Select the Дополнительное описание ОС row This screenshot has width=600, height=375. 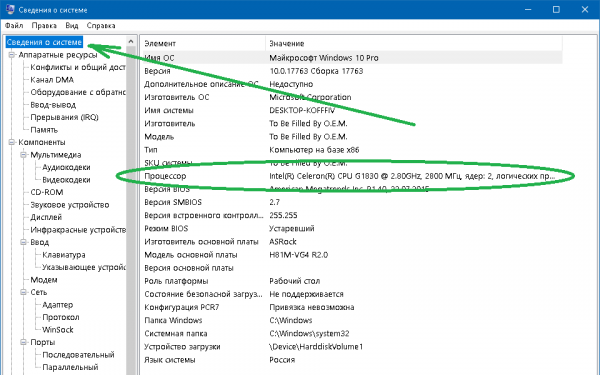pyautogui.click(x=352, y=84)
